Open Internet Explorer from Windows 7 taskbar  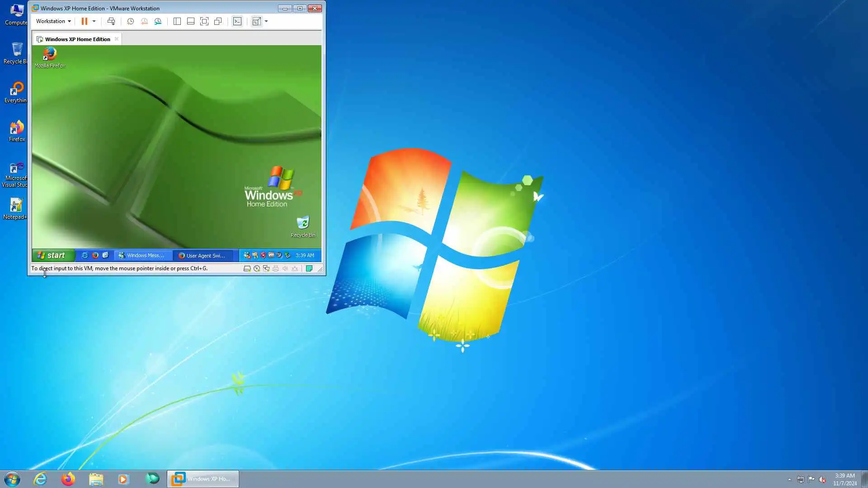[x=40, y=479]
